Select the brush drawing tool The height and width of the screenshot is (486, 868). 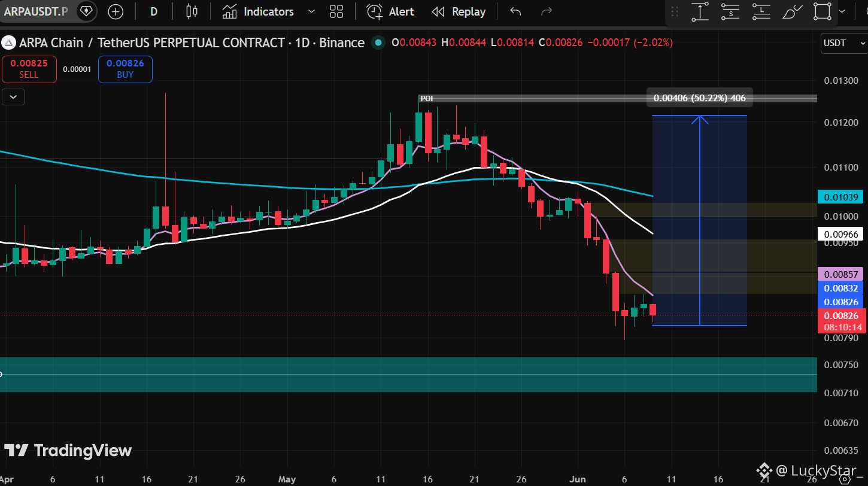point(793,12)
